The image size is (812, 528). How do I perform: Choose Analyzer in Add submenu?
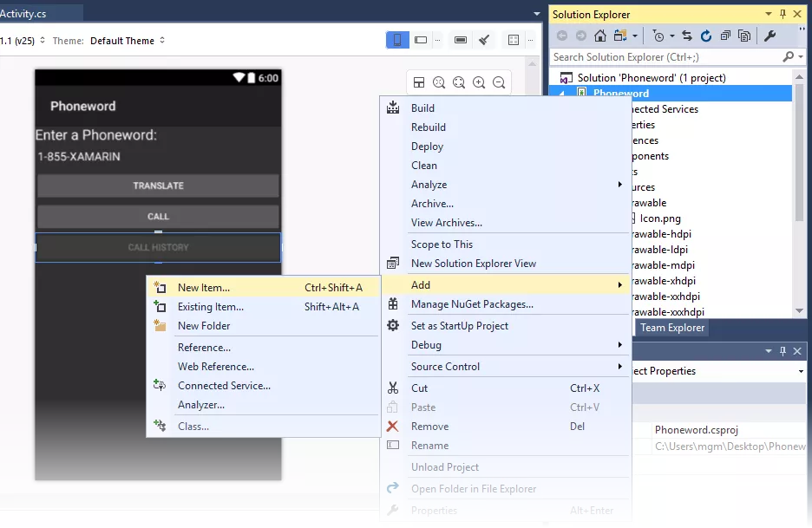[264, 405]
